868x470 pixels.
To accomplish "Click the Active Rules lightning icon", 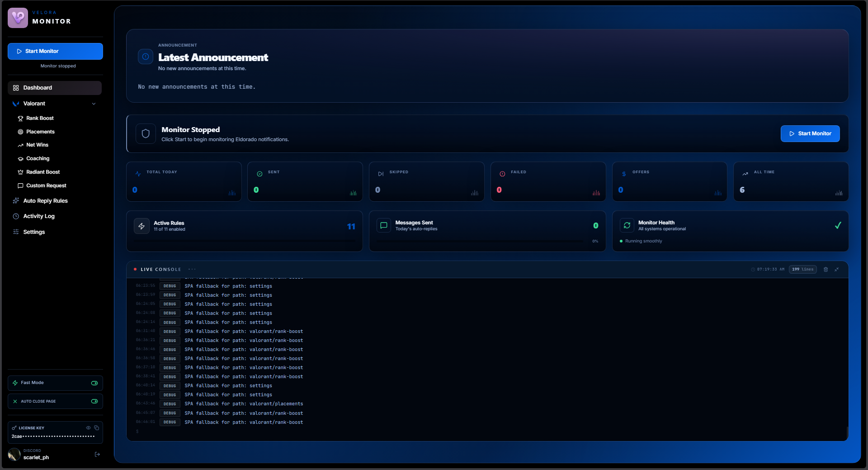I will click(142, 226).
